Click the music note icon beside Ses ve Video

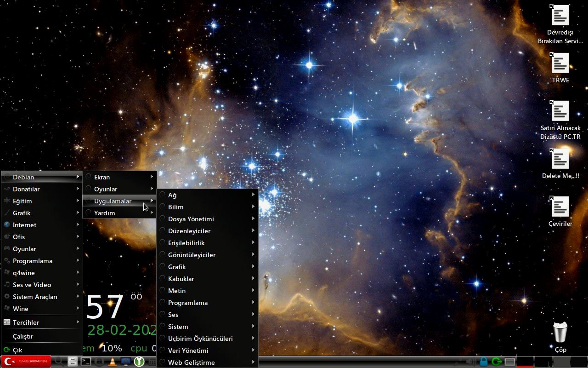tap(7, 285)
